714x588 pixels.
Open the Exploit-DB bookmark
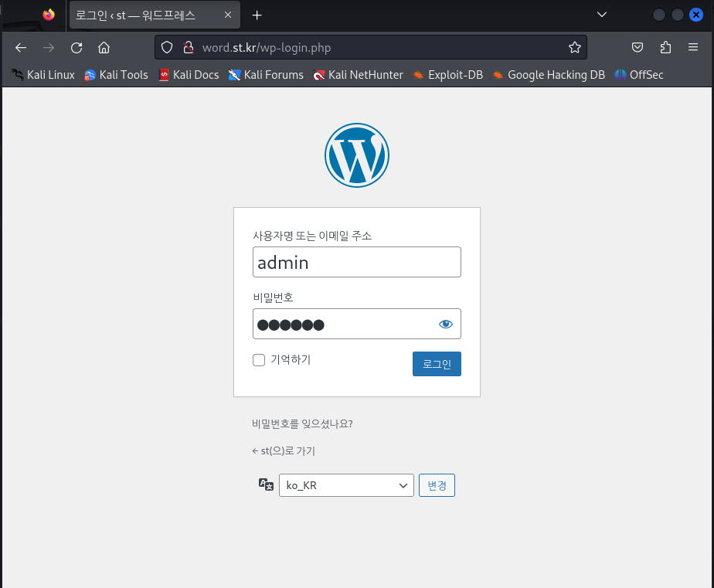[447, 75]
